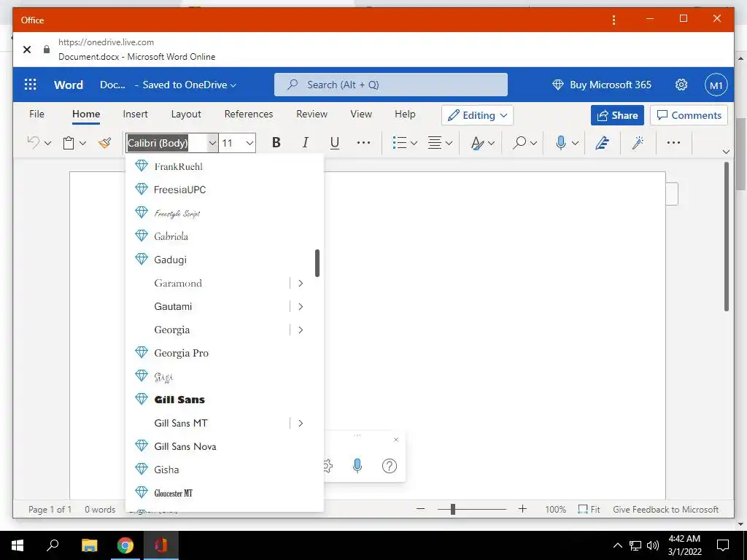The height and width of the screenshot is (560, 747).
Task: Switch to the Review tab
Action: coord(311,114)
